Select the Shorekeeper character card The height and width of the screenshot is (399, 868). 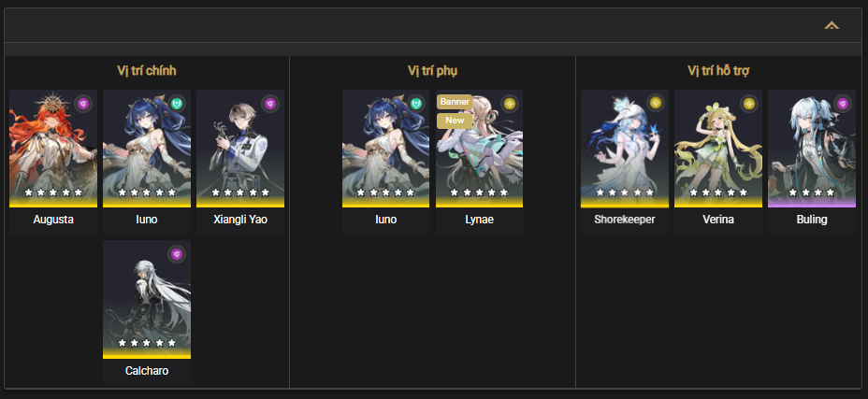coord(625,163)
